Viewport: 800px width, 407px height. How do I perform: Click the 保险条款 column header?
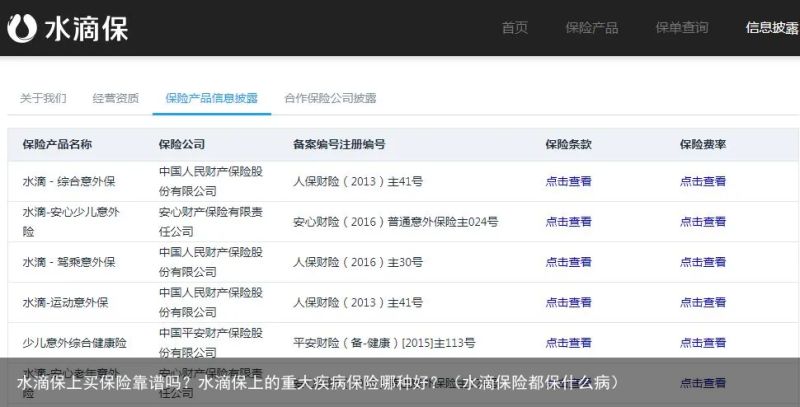[x=568, y=144]
